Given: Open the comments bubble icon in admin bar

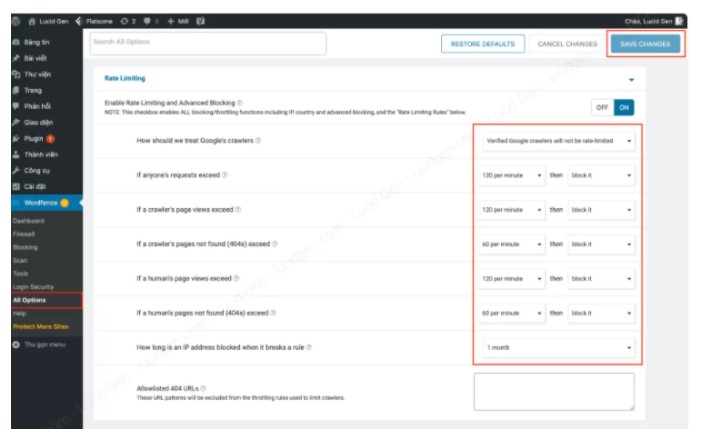Looking at the screenshot, I should [148, 20].
